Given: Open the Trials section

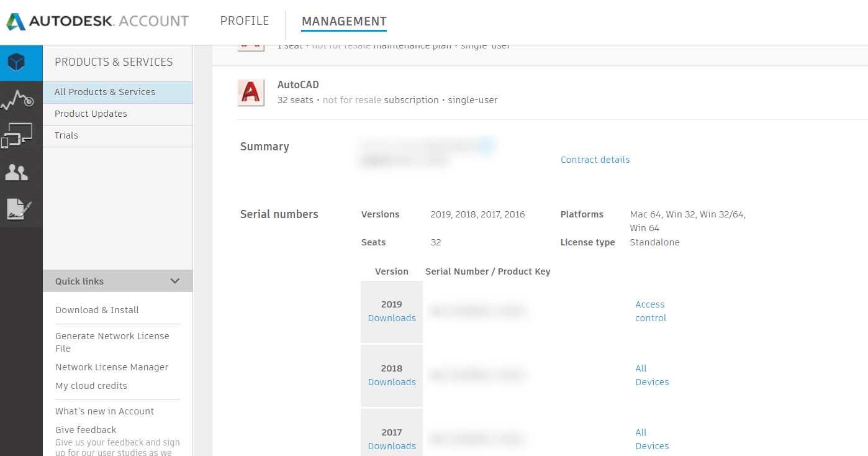Looking at the screenshot, I should point(117,135).
